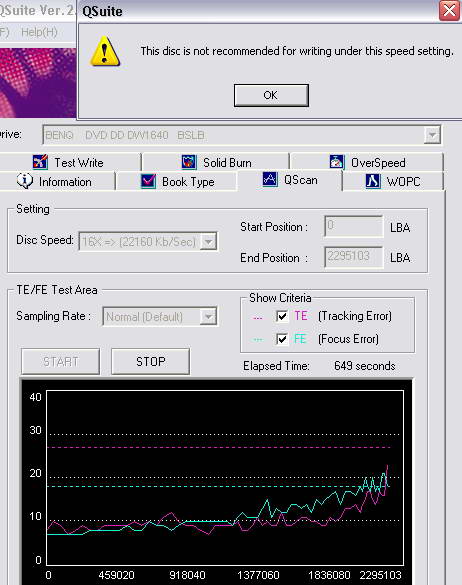Click the '649 seconds' elapsed time value
The image size is (462, 585).
pyautogui.click(x=365, y=366)
